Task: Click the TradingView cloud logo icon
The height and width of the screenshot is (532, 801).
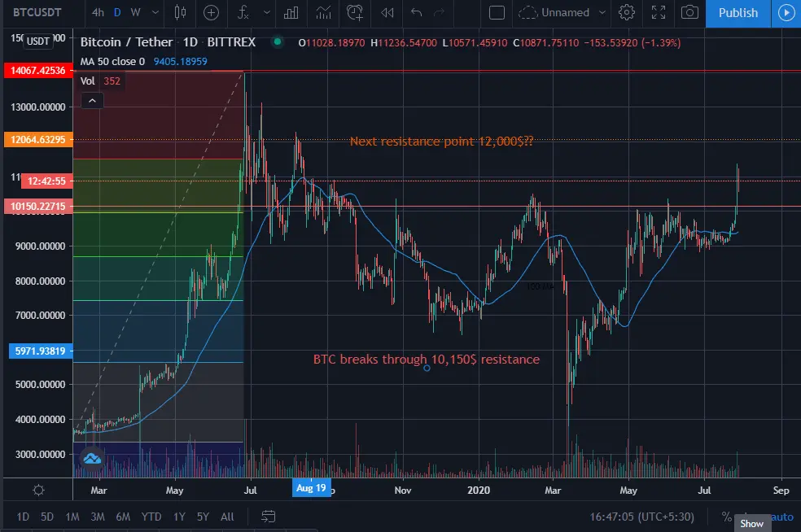Action: pos(93,459)
